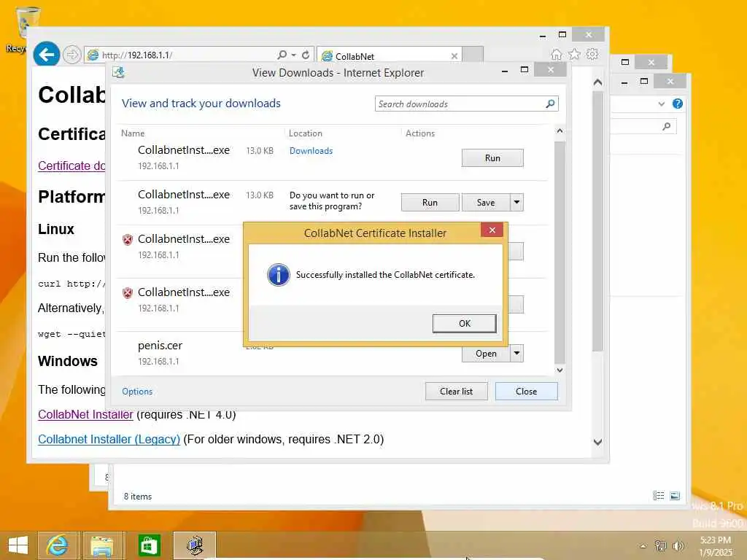Click Run beside the Save button
This screenshot has width=747, height=560.
tap(430, 203)
